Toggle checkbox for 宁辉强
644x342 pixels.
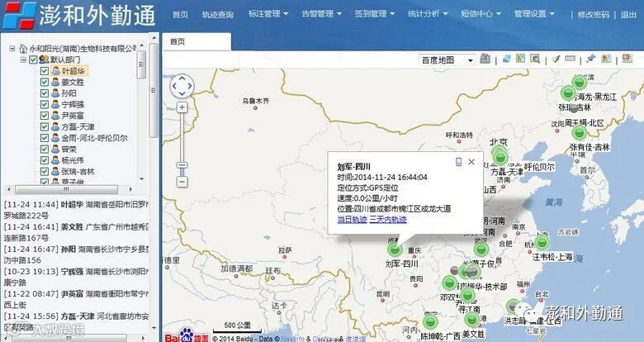pos(45,104)
